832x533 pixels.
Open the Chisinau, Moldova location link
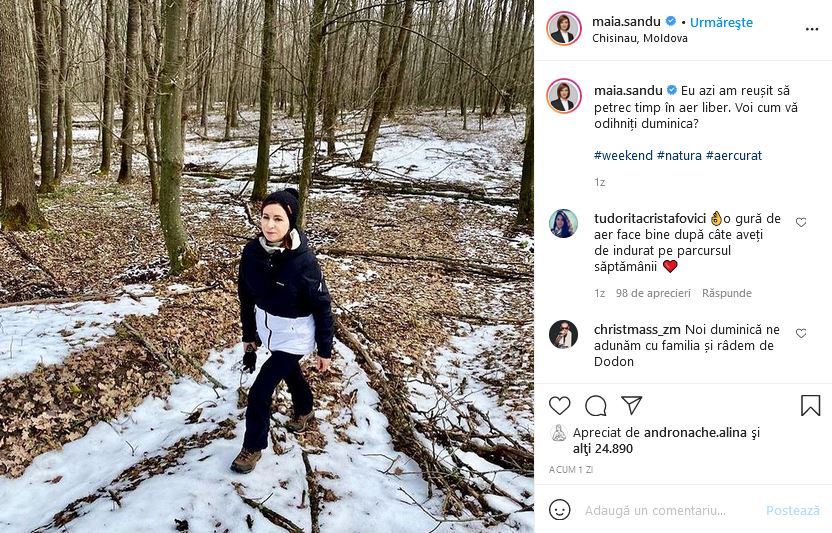coord(640,38)
